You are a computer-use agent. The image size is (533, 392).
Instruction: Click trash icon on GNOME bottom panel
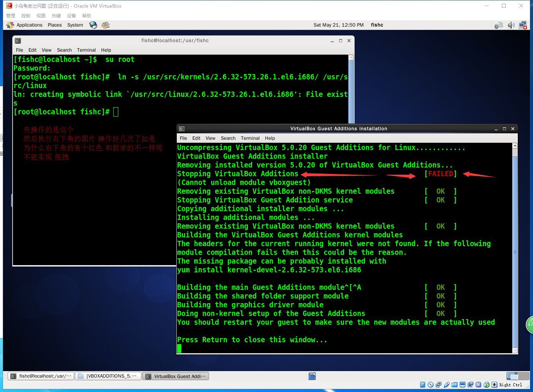(x=312, y=376)
